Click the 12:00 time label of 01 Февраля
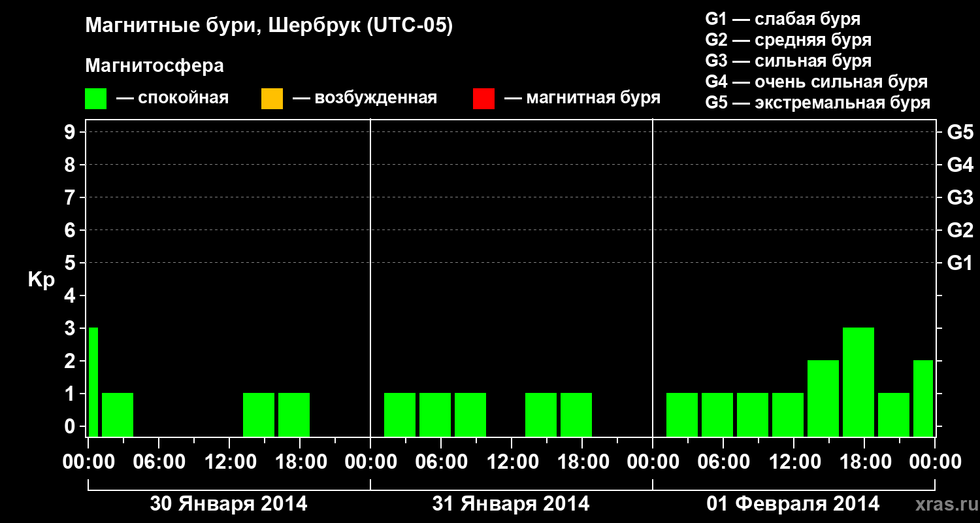This screenshot has height=523, width=980. [794, 462]
